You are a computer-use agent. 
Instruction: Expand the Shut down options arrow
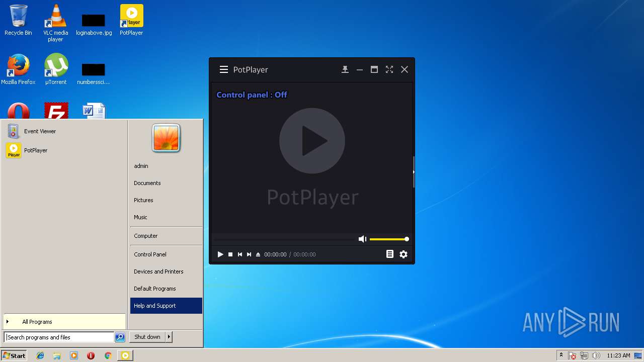[169, 337]
